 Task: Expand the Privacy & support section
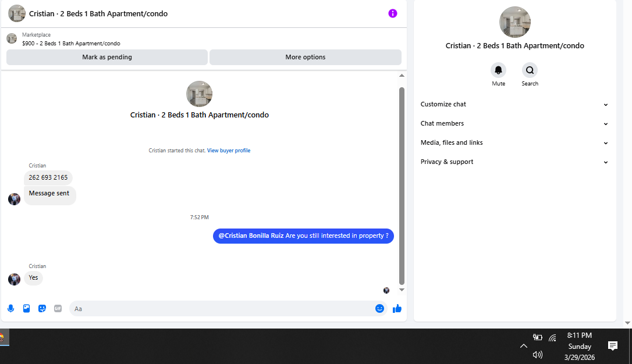(x=514, y=162)
